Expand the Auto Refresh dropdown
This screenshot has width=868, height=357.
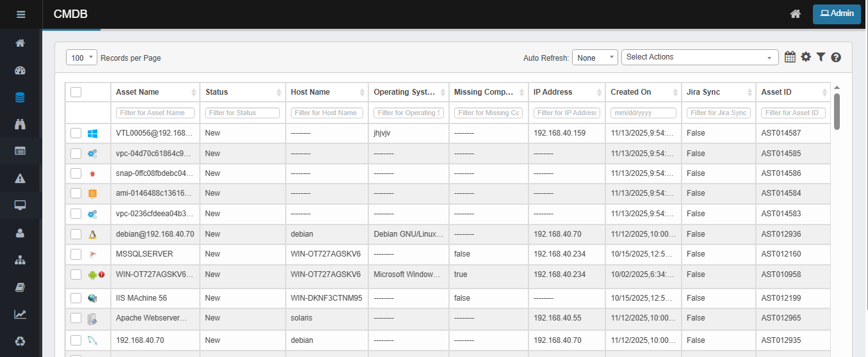click(x=594, y=58)
